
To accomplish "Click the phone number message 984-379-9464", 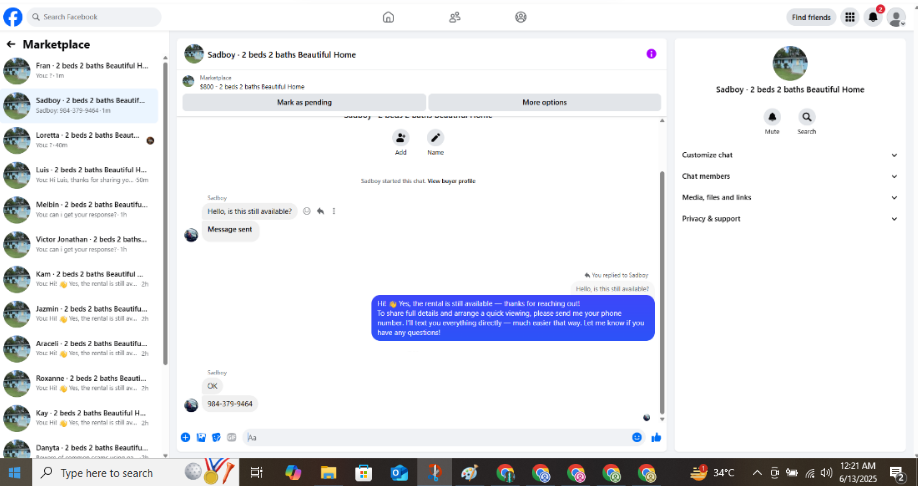I will (230, 404).
